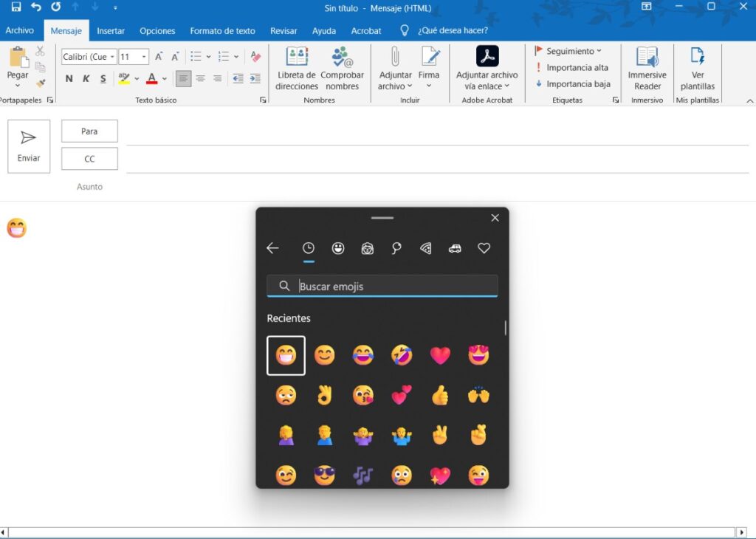Image resolution: width=756 pixels, height=539 pixels.
Task: Switch to the Insertar ribbon tab
Action: (111, 31)
